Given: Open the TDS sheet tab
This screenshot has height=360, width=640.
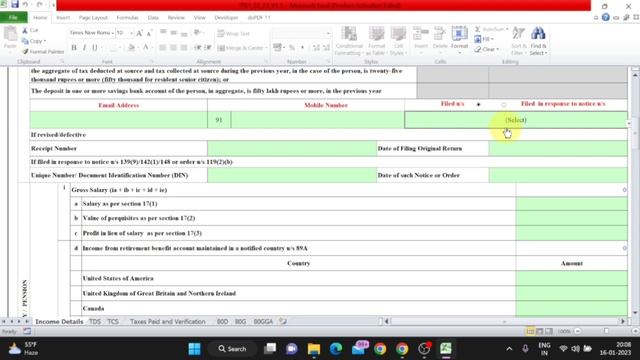Looking at the screenshot, I should point(94,322).
